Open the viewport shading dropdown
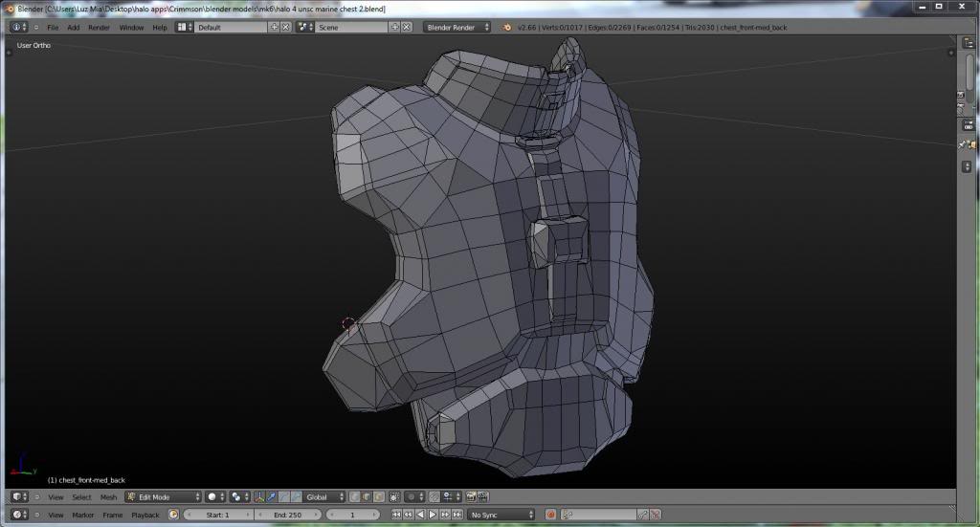This screenshot has height=527, width=980. pos(215,497)
